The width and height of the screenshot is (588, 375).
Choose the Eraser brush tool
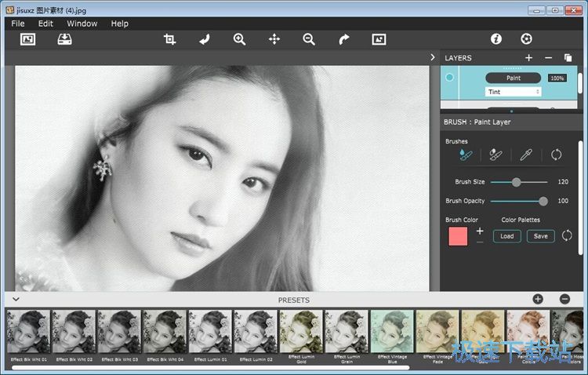[495, 155]
